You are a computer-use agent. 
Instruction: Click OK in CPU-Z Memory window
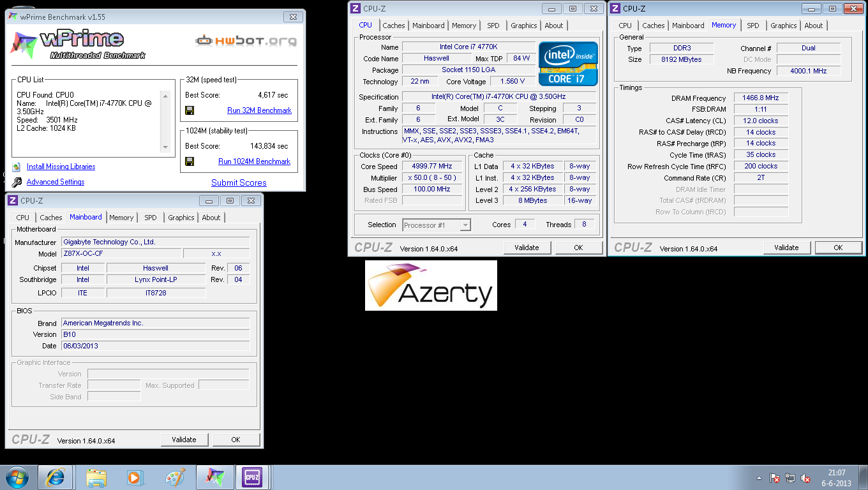click(838, 248)
